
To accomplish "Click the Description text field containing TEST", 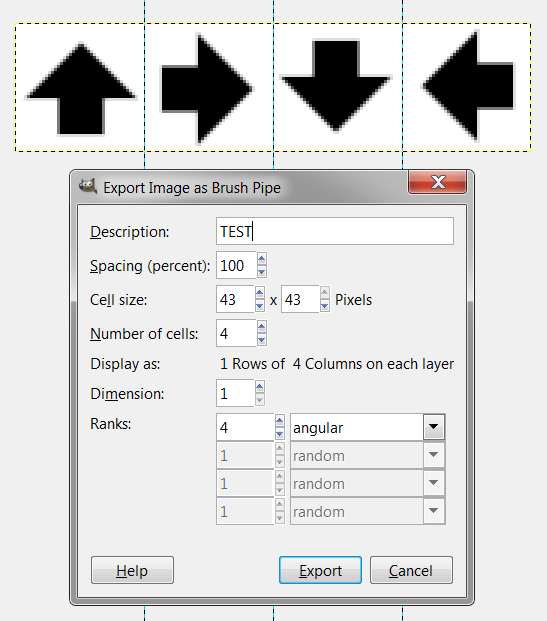I will coord(335,231).
